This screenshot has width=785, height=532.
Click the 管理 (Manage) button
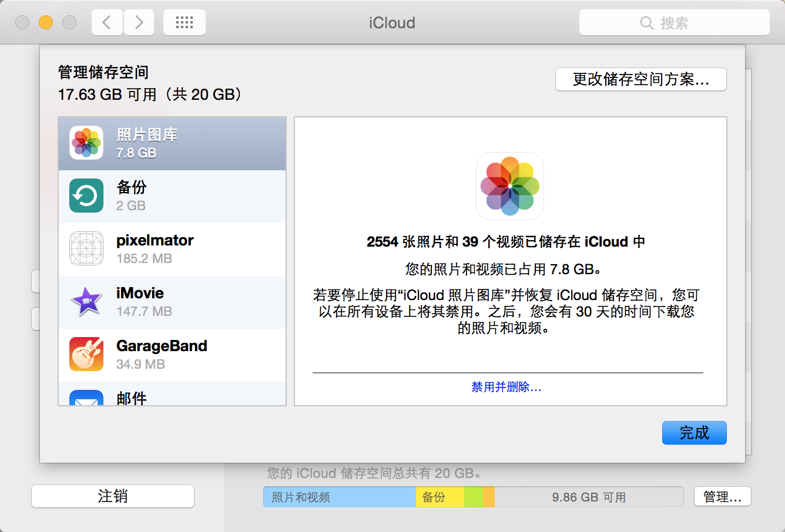(722, 497)
